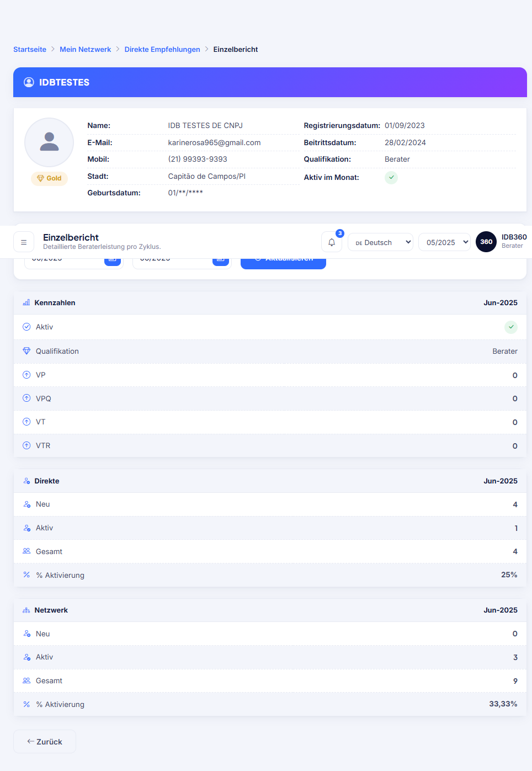Open the Deutsch language dropdown
532x771 pixels.
tap(380, 242)
